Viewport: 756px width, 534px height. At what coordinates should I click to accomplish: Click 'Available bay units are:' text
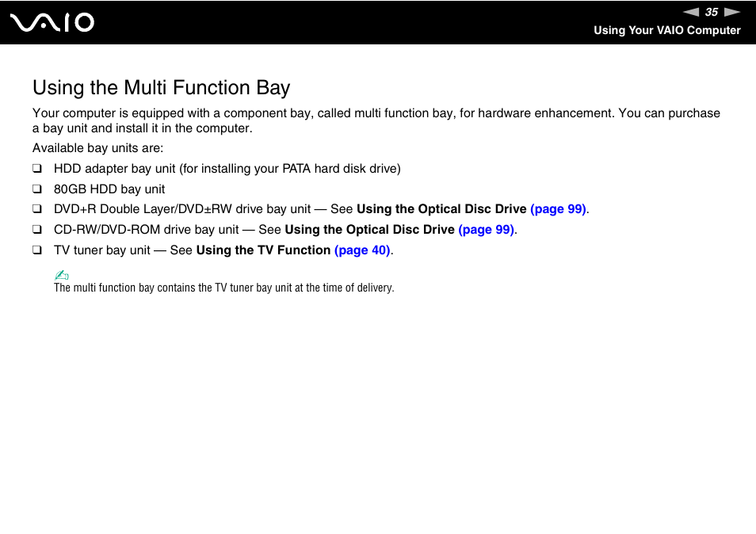coord(98,148)
